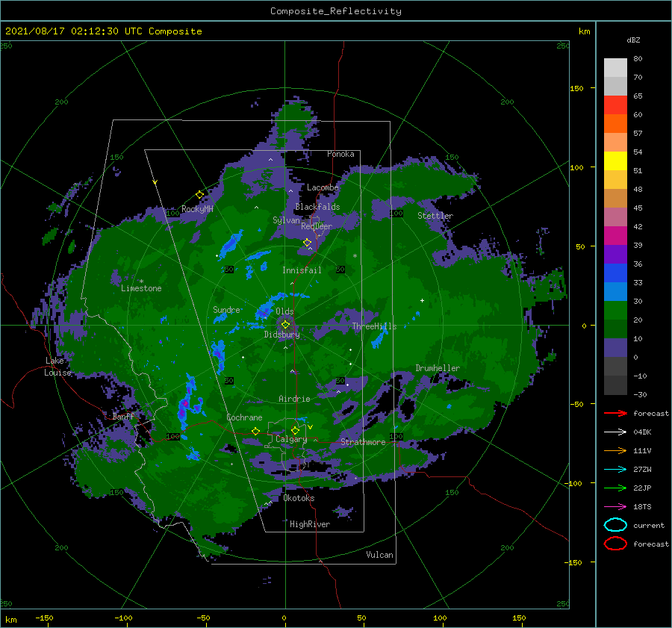Select the Stettler map label
This screenshot has height=628, width=672.
click(435, 216)
